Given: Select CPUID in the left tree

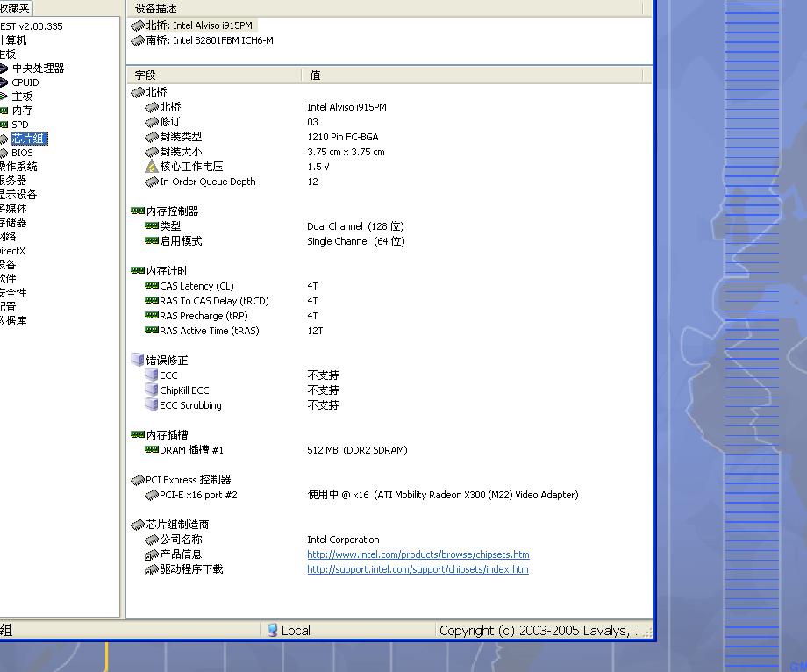Looking at the screenshot, I should point(25,82).
